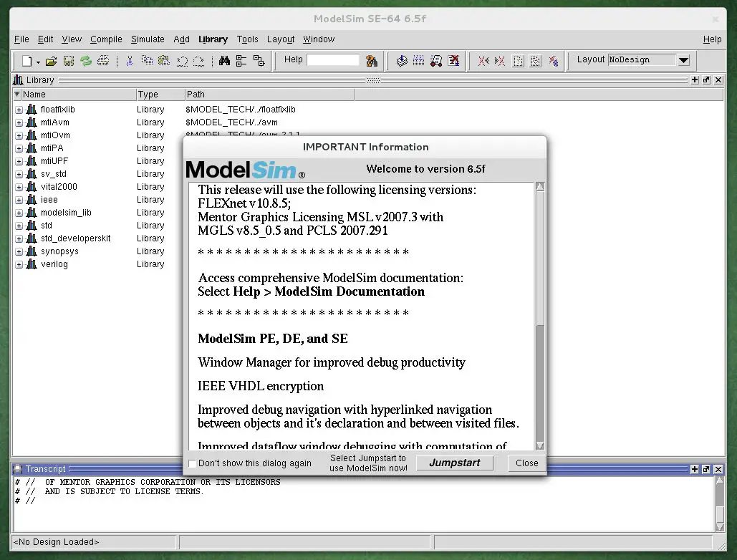Click the Simulate toolbar icon
Viewport: 737px width, 560px height.
pyautogui.click(x=436, y=61)
